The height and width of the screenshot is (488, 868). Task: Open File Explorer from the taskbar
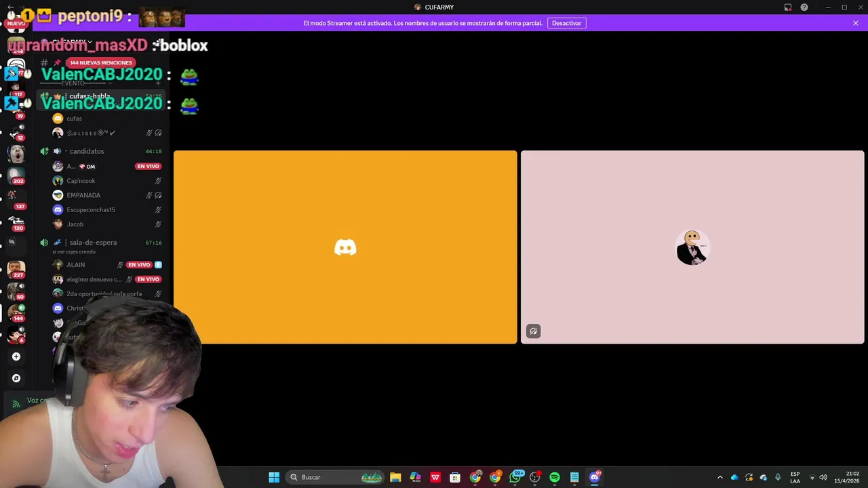pos(395,477)
